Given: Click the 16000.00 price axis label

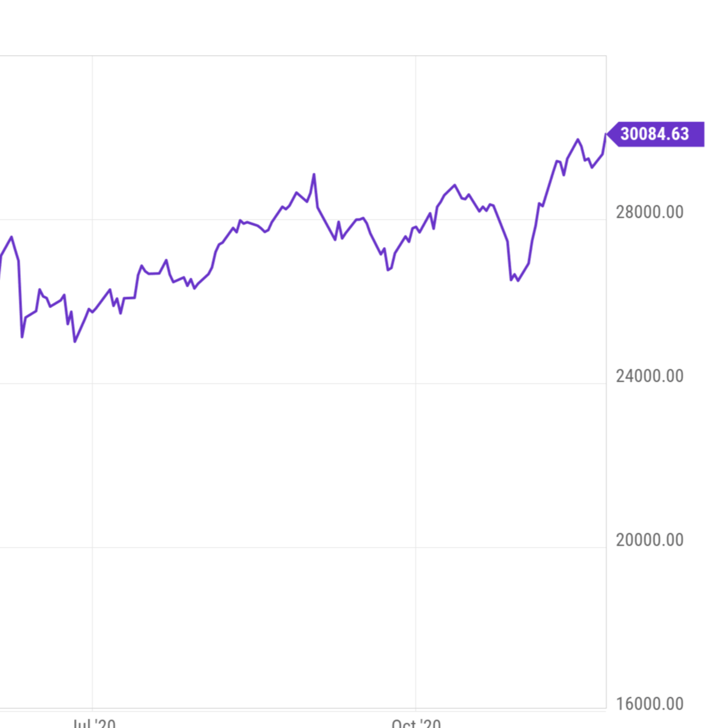Looking at the screenshot, I should pyautogui.click(x=650, y=704).
